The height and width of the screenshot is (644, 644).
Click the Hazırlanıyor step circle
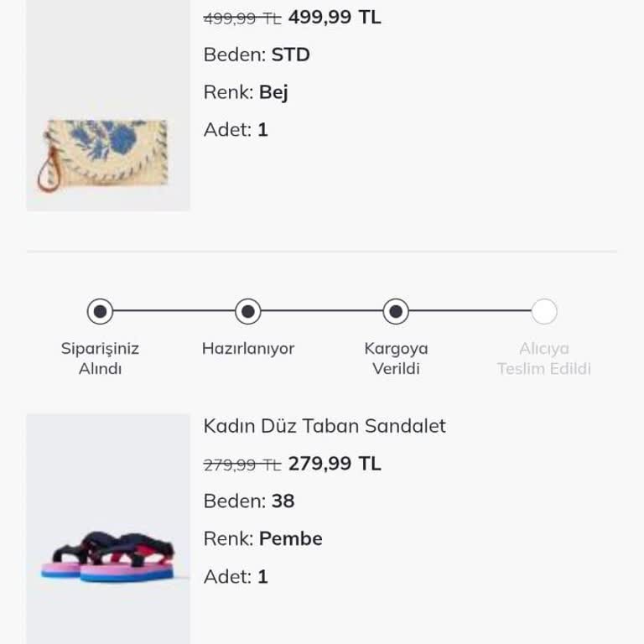(248, 312)
